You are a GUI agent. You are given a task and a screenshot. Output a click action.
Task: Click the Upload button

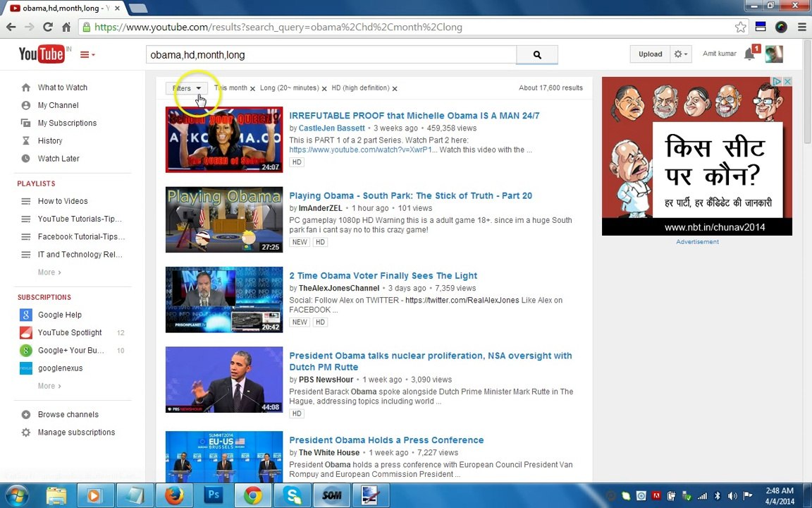pyautogui.click(x=650, y=54)
